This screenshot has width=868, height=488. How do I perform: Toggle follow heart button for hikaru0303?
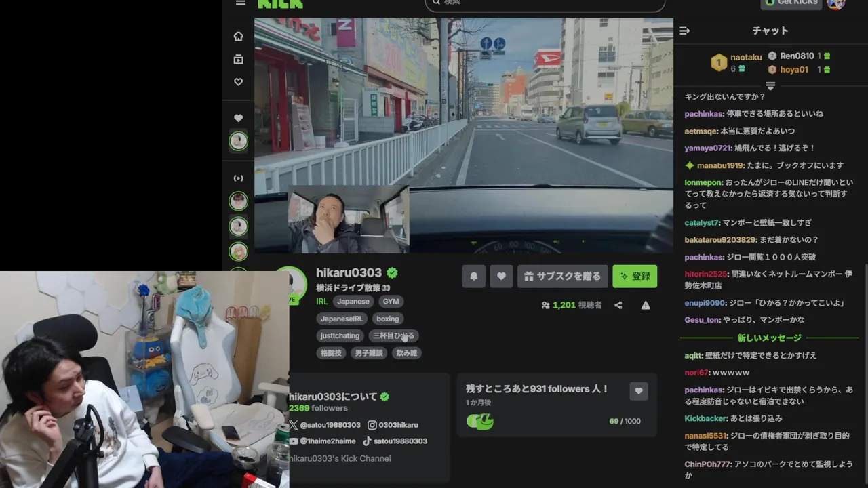click(x=501, y=277)
